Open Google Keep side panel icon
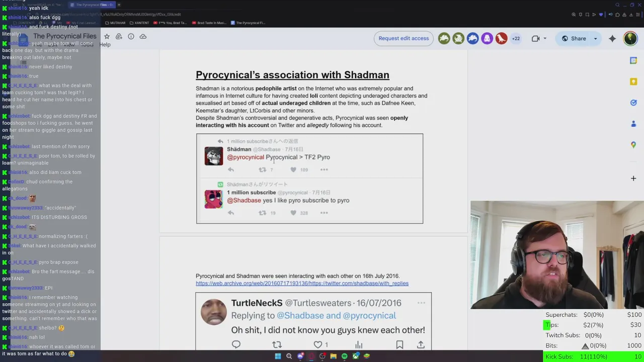Viewport: 644px width, 362px height. pyautogui.click(x=633, y=81)
